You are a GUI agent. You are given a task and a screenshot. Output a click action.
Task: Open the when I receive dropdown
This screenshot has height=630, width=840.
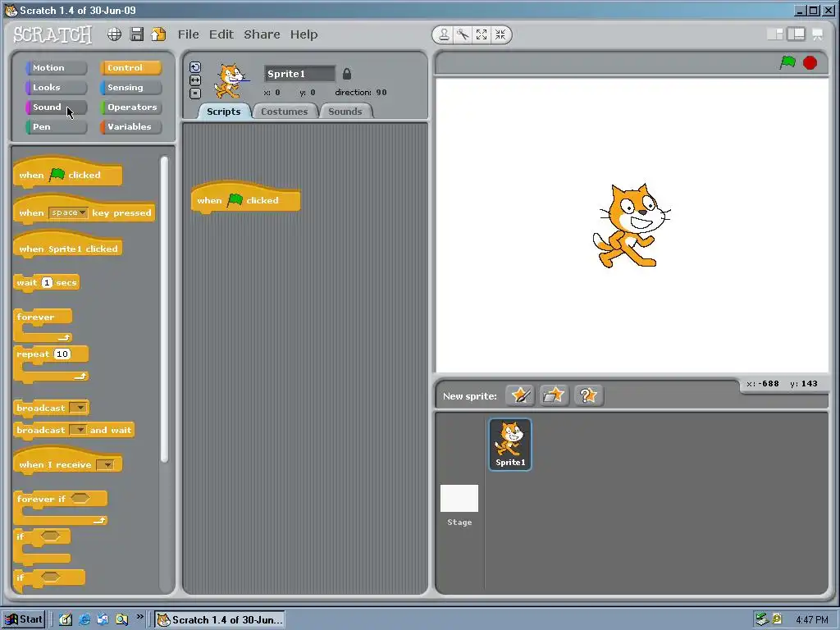pos(106,464)
